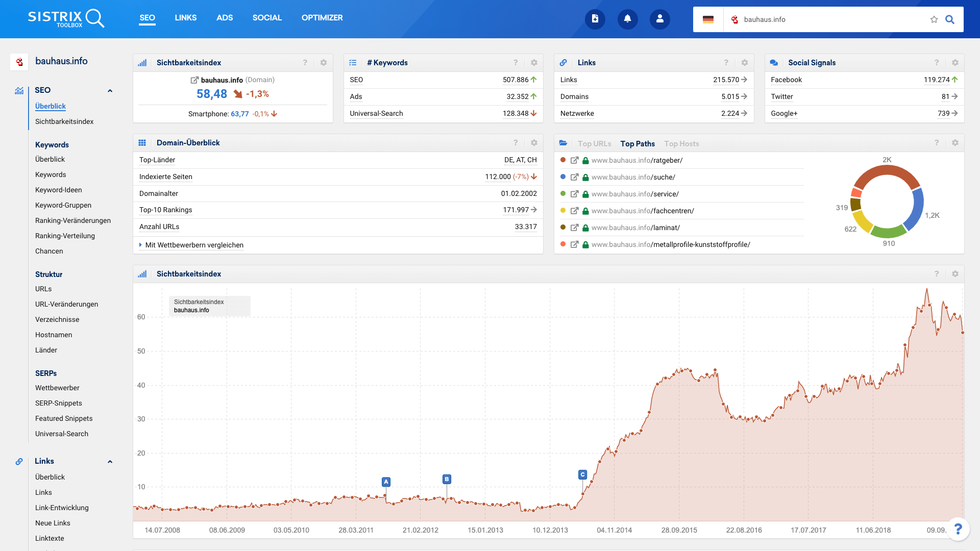Screen dimensions: 980x551
Task: Open help for Sichtbarkeitsindex chart
Action: pyautogui.click(x=937, y=274)
